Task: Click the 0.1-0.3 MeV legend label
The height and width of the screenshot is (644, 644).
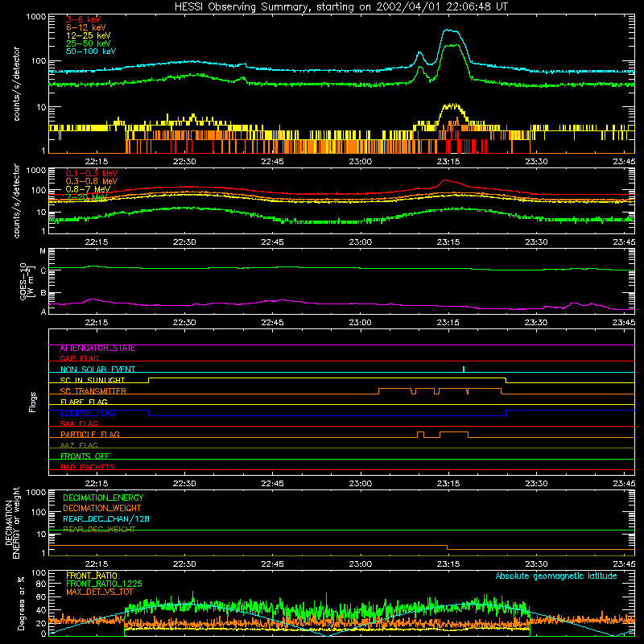Action: (x=92, y=173)
